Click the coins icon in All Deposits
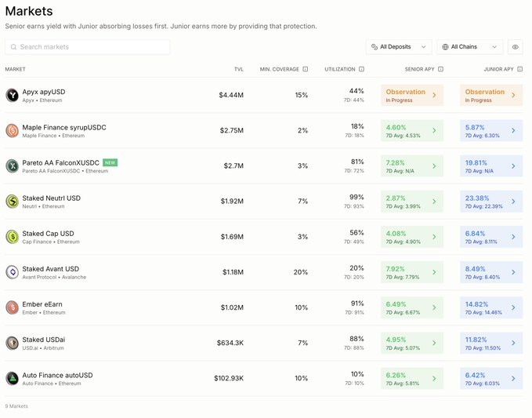This screenshot has width=532, height=418. click(375, 47)
